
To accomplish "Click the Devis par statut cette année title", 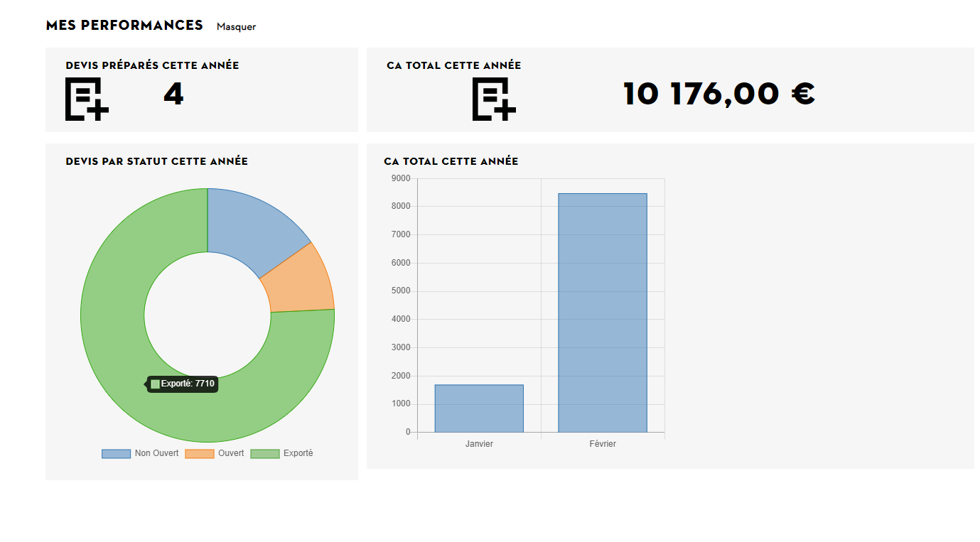I will tap(156, 161).
